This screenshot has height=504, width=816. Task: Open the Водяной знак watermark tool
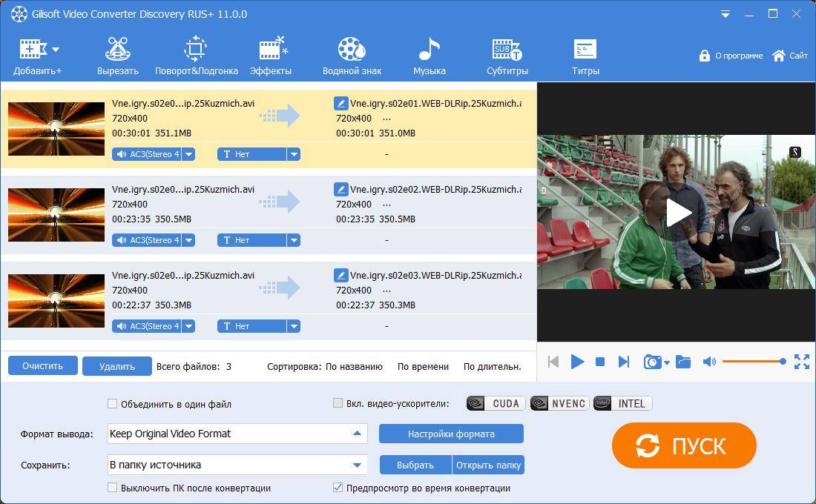[352, 56]
